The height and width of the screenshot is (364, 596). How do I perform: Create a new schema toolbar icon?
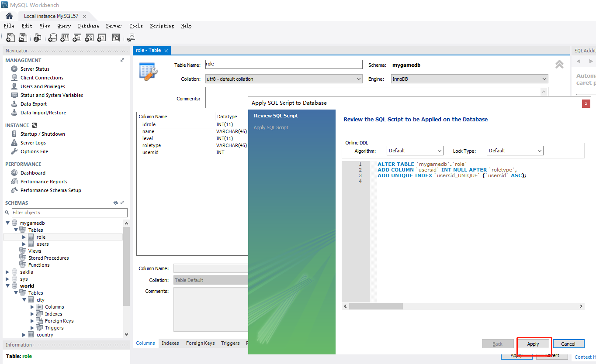[x=52, y=38]
